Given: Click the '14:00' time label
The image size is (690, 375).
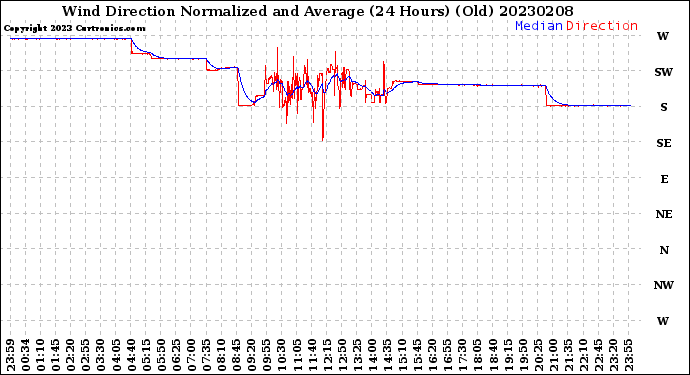Looking at the screenshot, I should [x=372, y=355].
